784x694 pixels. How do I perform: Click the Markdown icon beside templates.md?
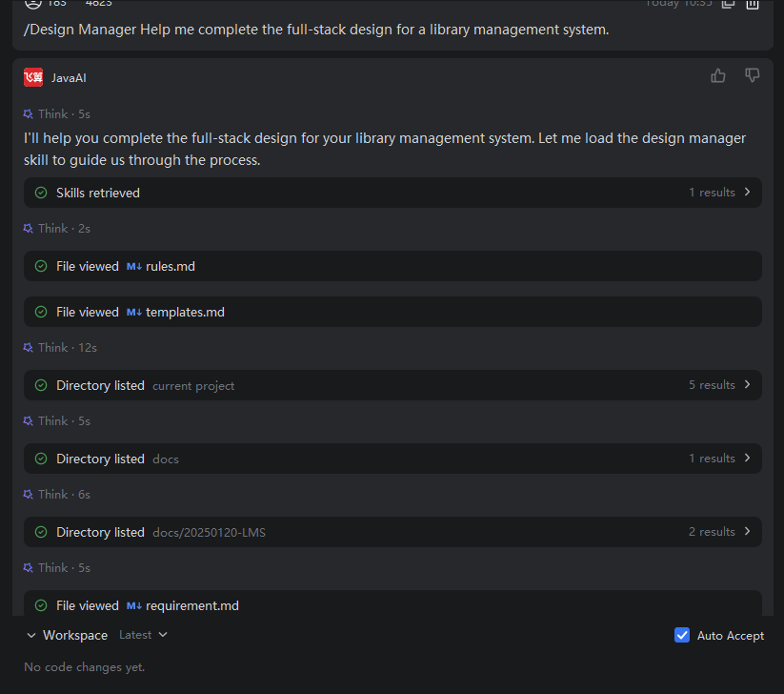click(134, 313)
